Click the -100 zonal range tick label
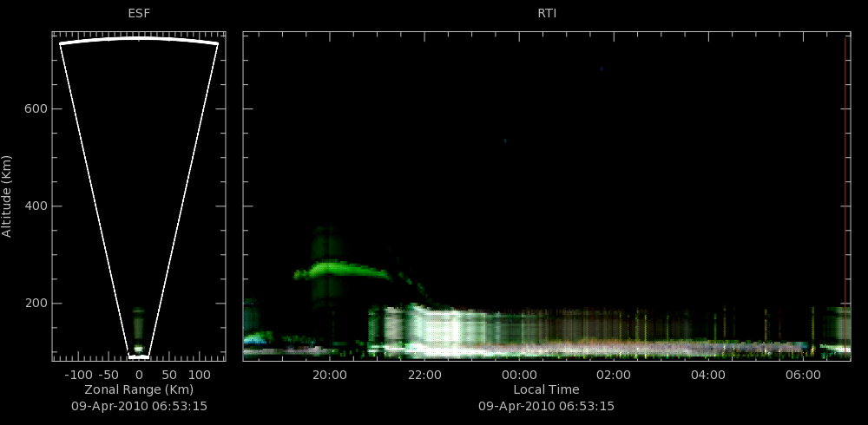The width and height of the screenshot is (868, 425). tap(78, 375)
